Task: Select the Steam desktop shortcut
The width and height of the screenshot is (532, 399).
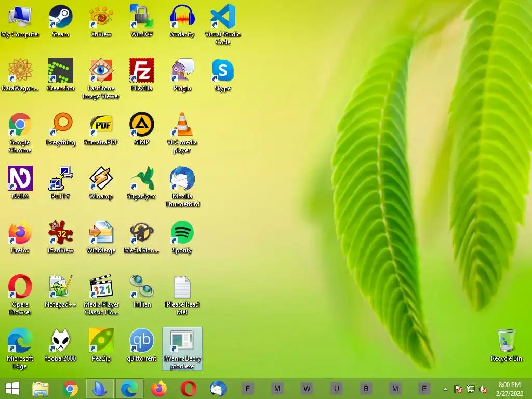Action: tap(60, 21)
